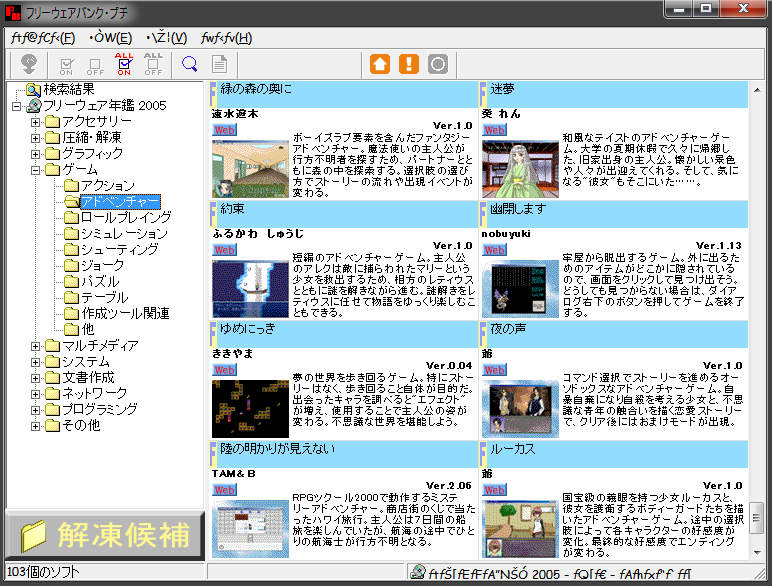Toggle the check ON toolbar button

click(66, 65)
